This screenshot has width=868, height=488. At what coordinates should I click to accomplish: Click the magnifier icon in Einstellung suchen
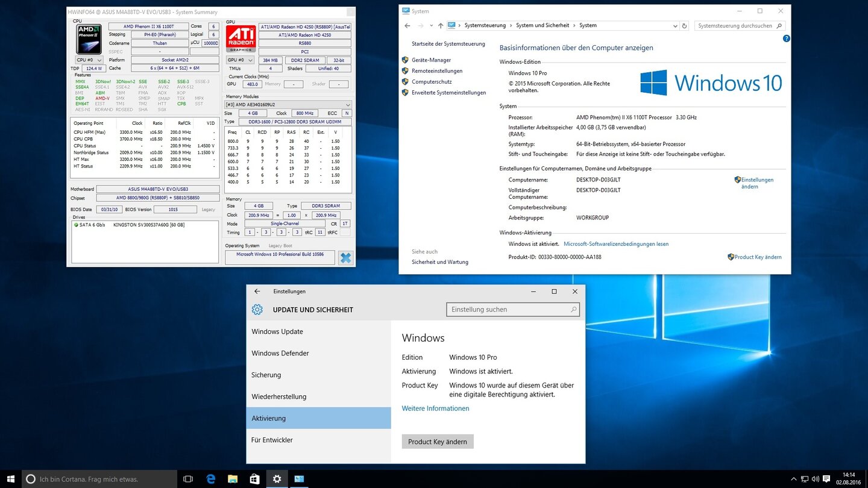(573, 310)
